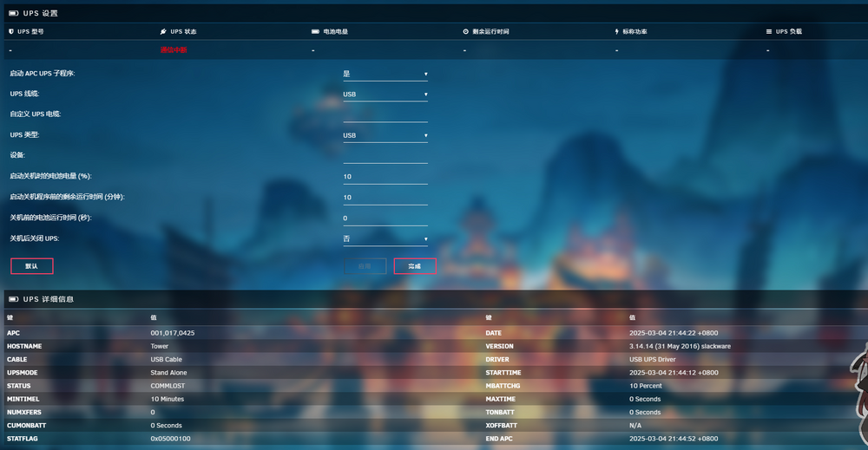
Task: Click the shield icon next to UPS 型号
Action: click(11, 31)
